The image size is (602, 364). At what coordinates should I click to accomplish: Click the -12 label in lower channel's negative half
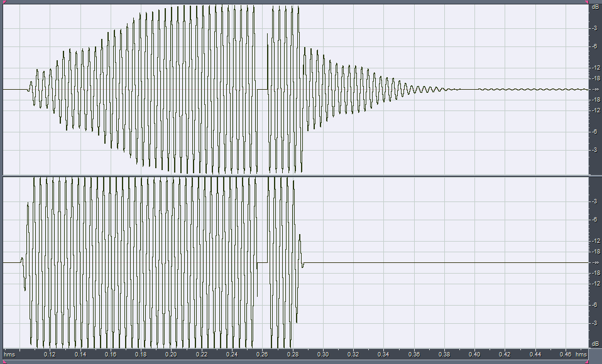coord(596,284)
